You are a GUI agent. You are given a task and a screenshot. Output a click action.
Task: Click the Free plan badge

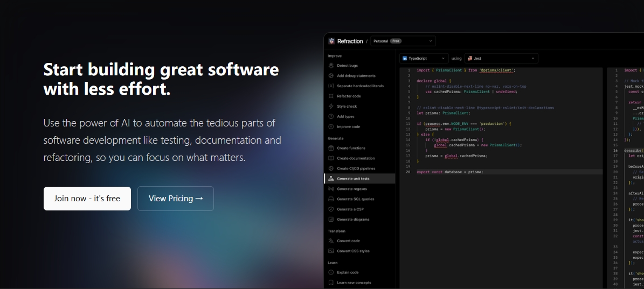pyautogui.click(x=396, y=41)
